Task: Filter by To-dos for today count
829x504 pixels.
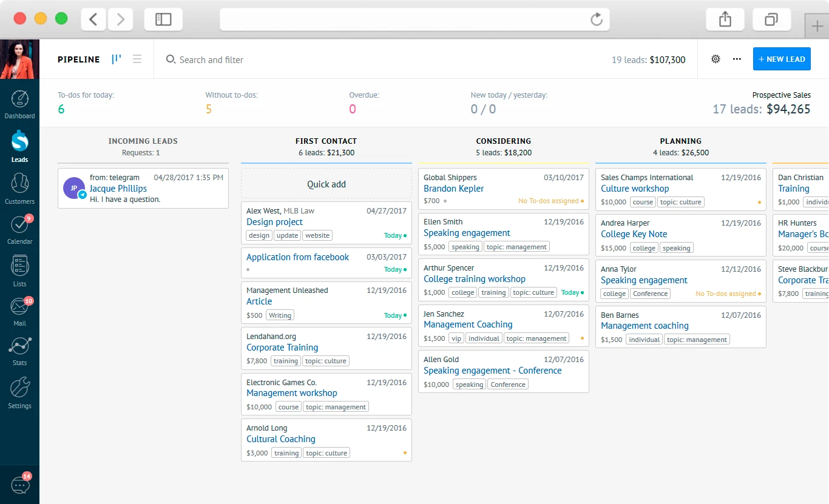Action: 61,109
